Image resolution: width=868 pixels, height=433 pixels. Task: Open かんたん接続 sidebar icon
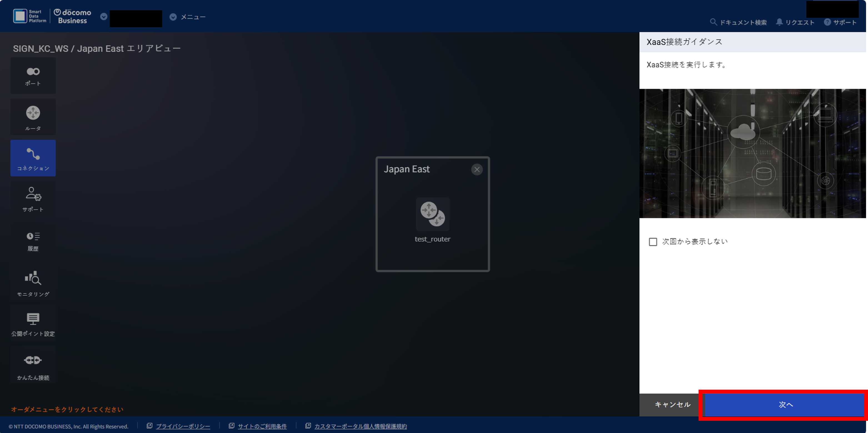[x=33, y=365]
